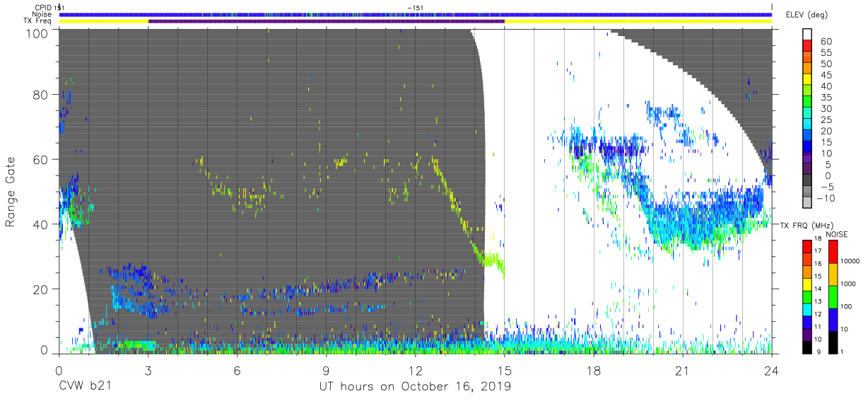Click the '30' label on ELEV colorbar
The image size is (868, 401).
pyautogui.click(x=826, y=109)
